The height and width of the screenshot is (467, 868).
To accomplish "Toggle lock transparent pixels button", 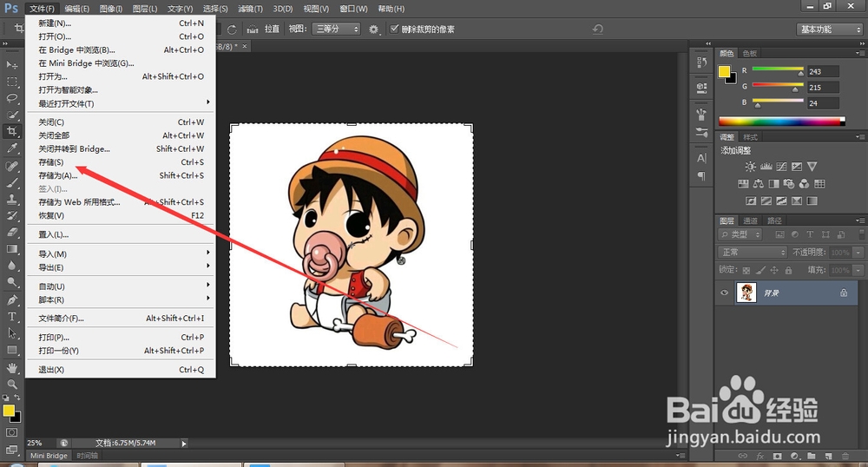I will 746,270.
